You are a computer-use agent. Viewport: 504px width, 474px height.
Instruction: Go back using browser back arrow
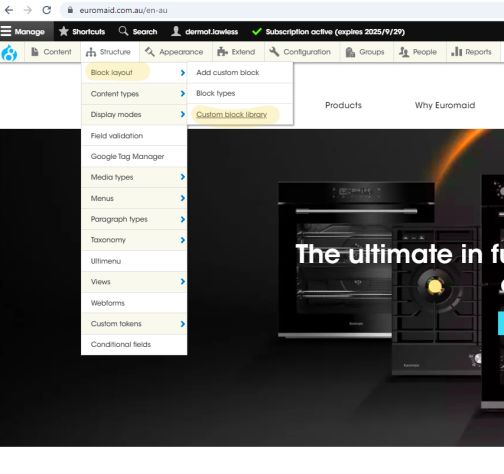click(x=9, y=10)
